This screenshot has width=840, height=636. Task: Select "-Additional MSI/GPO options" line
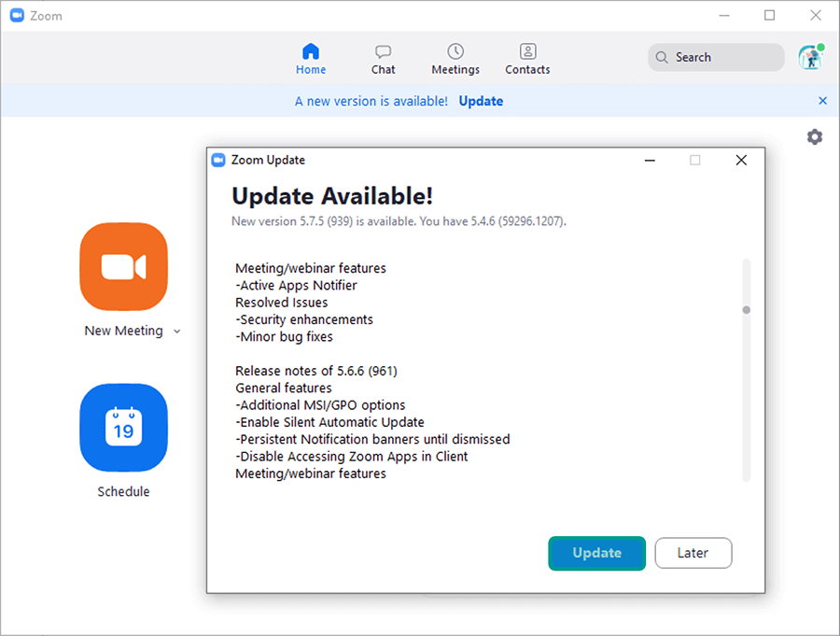click(320, 405)
